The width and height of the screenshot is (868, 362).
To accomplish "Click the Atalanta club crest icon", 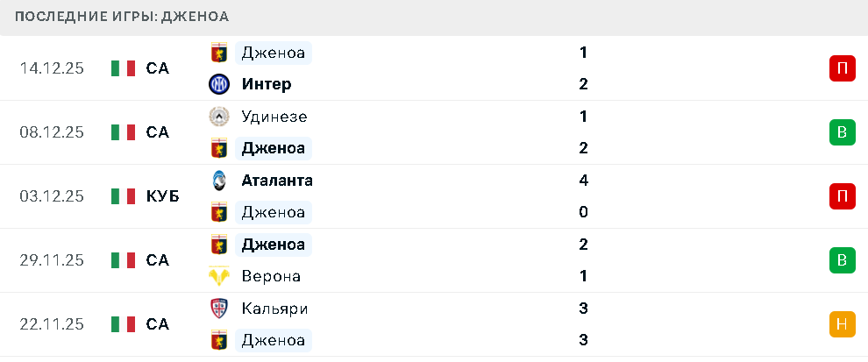I will (218, 181).
